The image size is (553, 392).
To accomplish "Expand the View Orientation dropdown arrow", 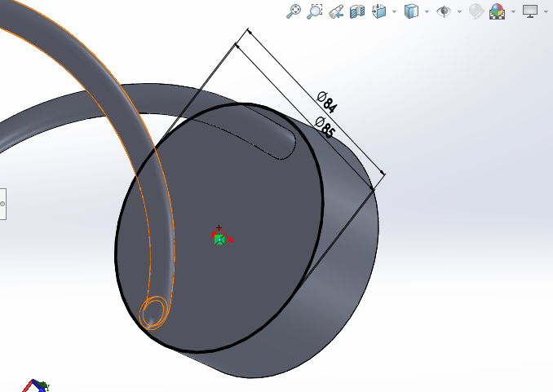I will 394,11.
